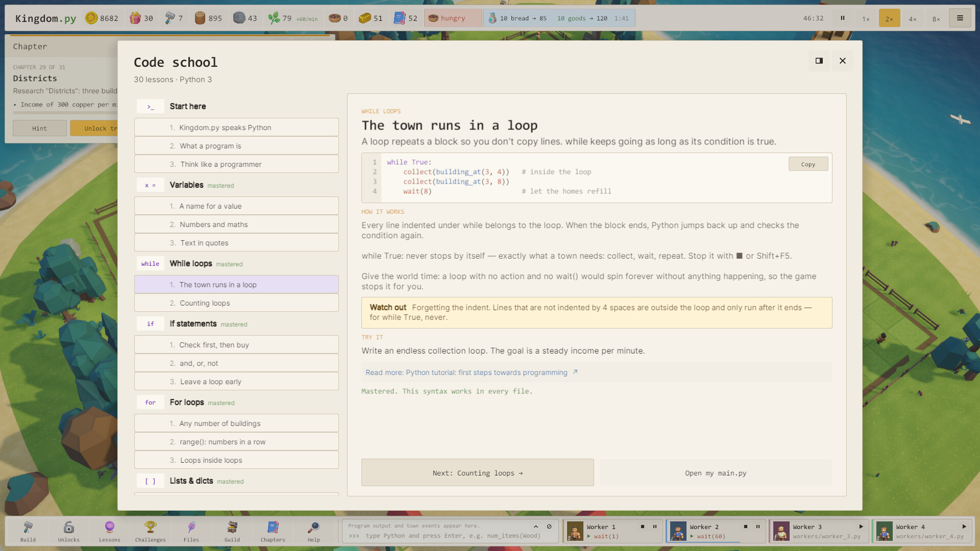Set game speed to 4x
This screenshot has height=551, width=980.
pyautogui.click(x=913, y=18)
